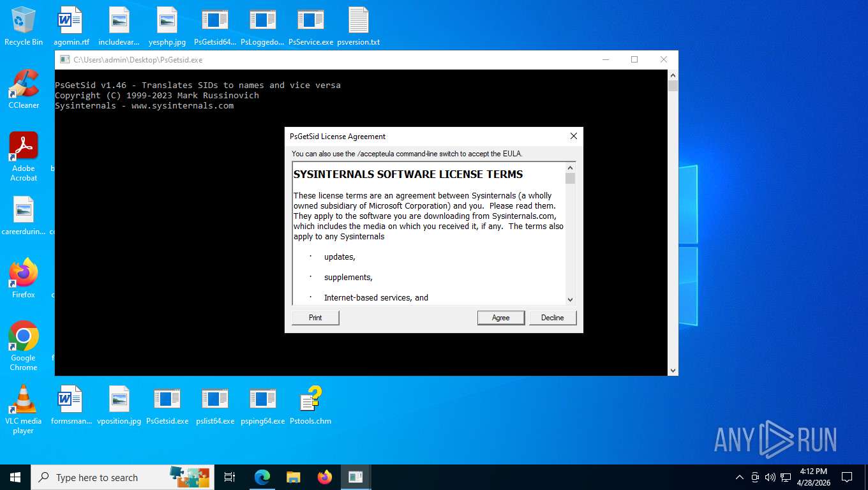Launch the Google Chrome desktop shortcut

[24, 346]
